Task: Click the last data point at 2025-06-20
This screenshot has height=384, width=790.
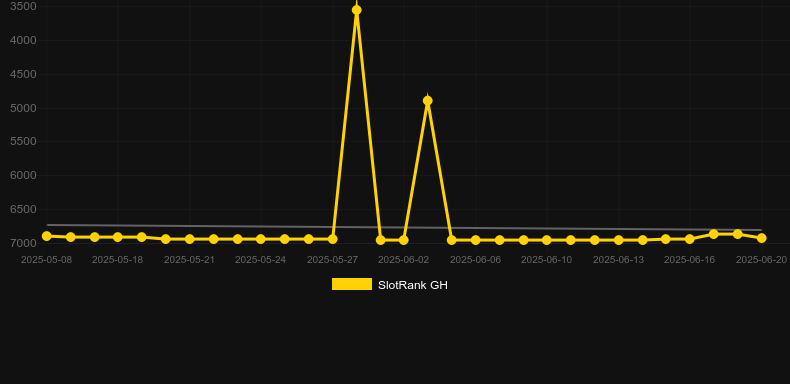Action: [x=762, y=238]
